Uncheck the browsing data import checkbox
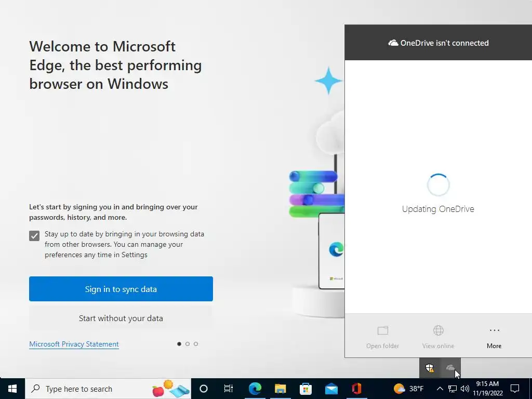This screenshot has height=399, width=532. coord(34,236)
